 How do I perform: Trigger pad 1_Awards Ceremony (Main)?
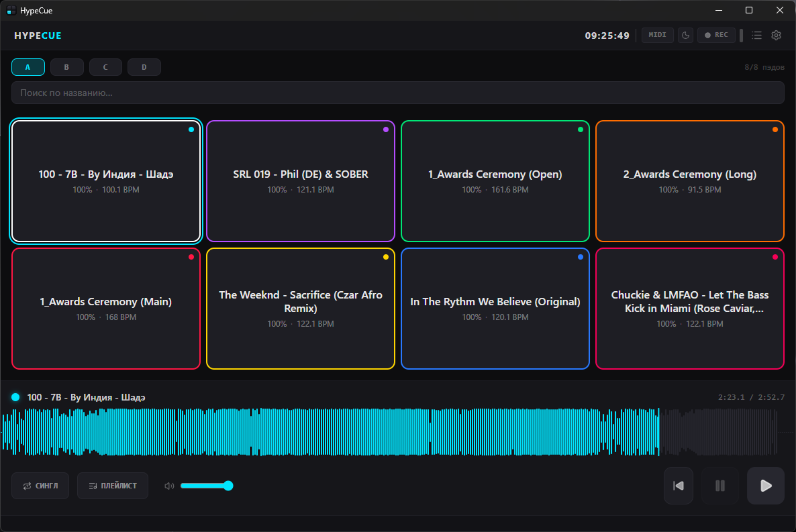106,309
